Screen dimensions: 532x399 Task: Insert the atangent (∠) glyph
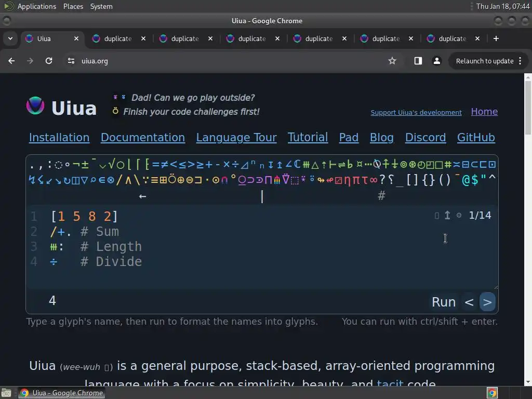click(x=288, y=164)
